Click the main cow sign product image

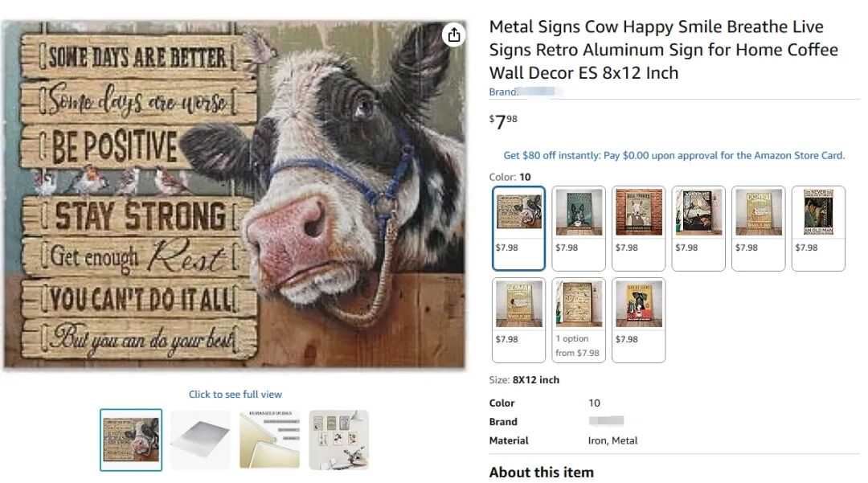(x=235, y=194)
